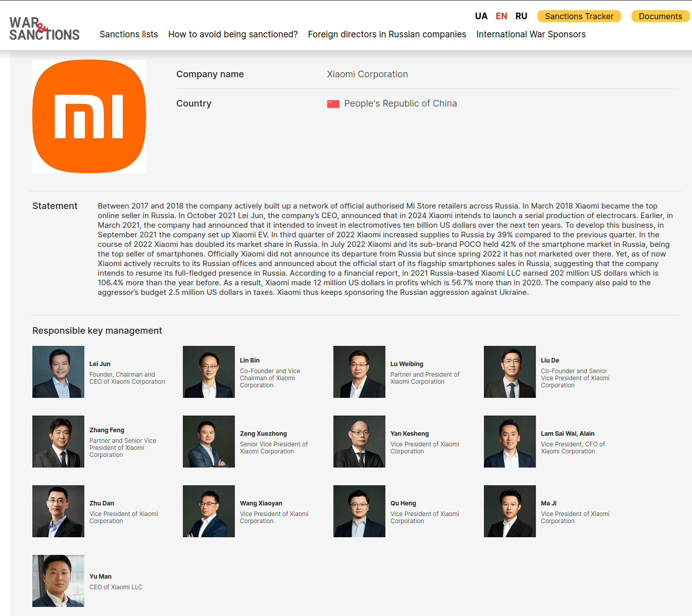Select the EN language option
The image size is (692, 616).
[x=501, y=16]
